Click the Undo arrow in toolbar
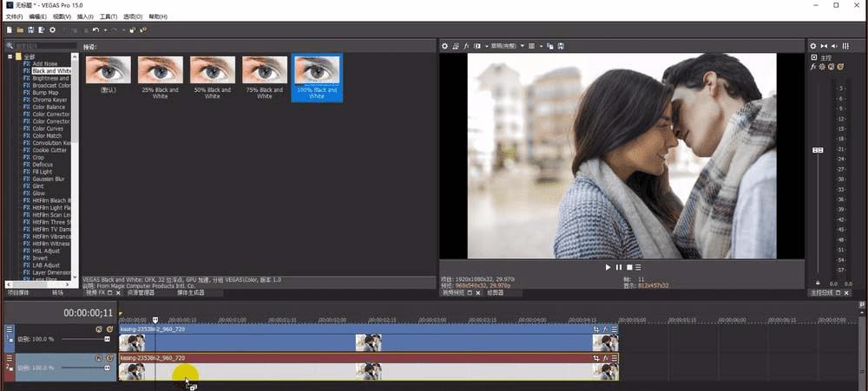Viewport: 868px width, 391px height. point(95,30)
